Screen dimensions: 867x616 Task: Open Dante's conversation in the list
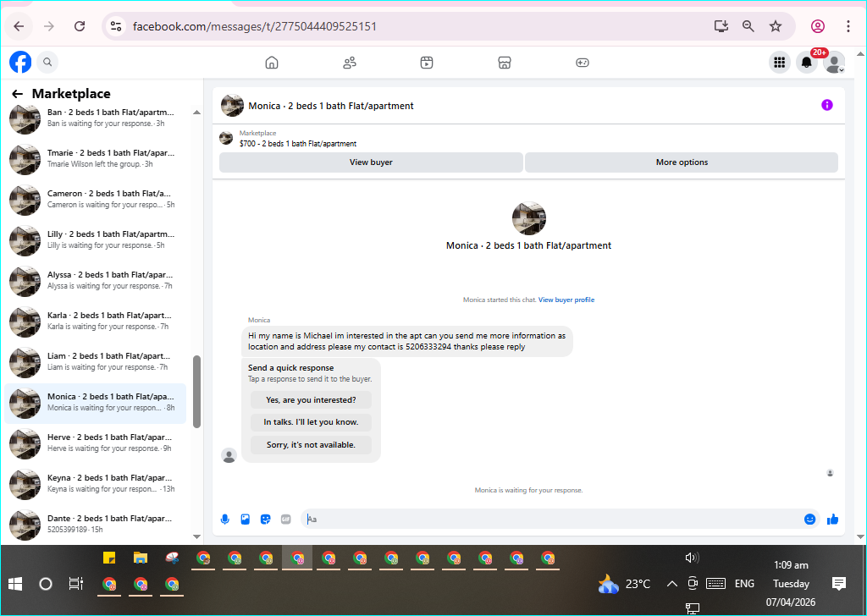[x=95, y=525]
